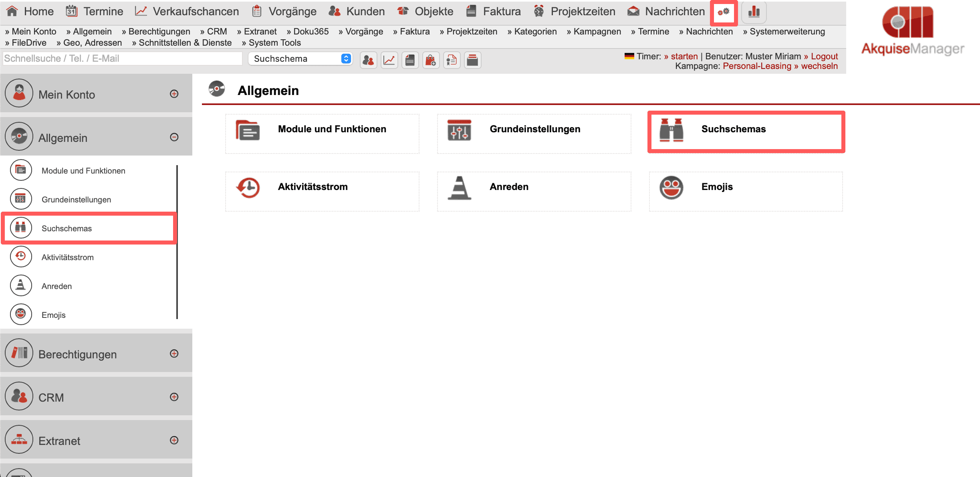The image size is (980, 477).
Task: Expand the Mein Konto section
Action: [174, 94]
